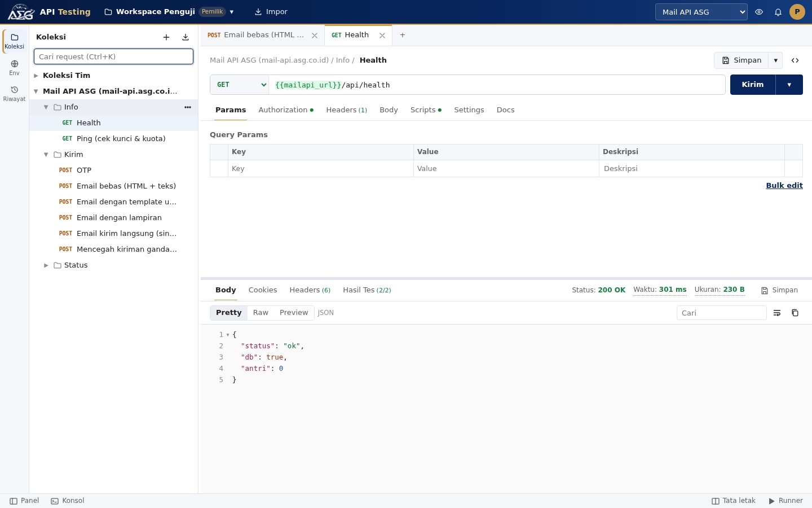Copy the response body

795,313
